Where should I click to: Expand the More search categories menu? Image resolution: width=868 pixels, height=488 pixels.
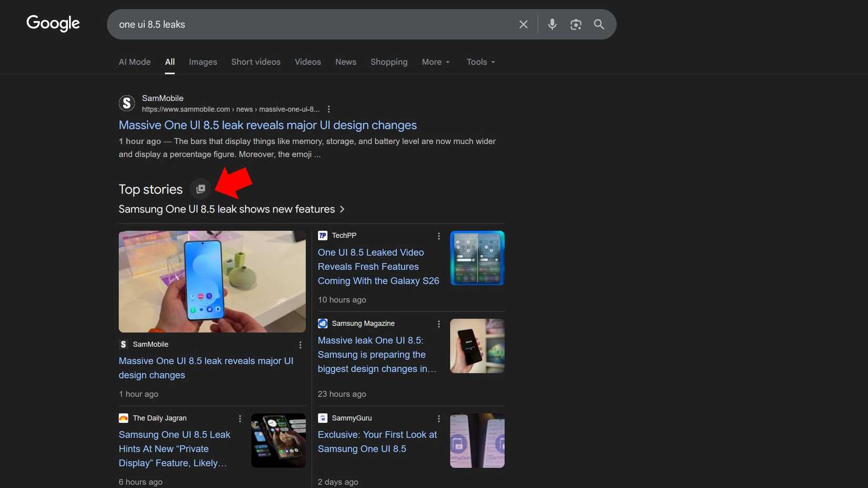tap(435, 62)
